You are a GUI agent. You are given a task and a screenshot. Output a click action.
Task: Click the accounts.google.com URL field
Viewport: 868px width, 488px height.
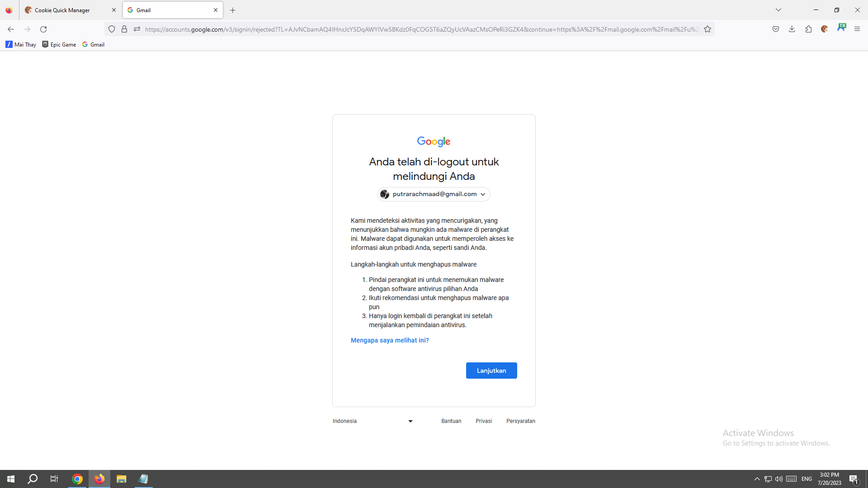[x=422, y=29]
